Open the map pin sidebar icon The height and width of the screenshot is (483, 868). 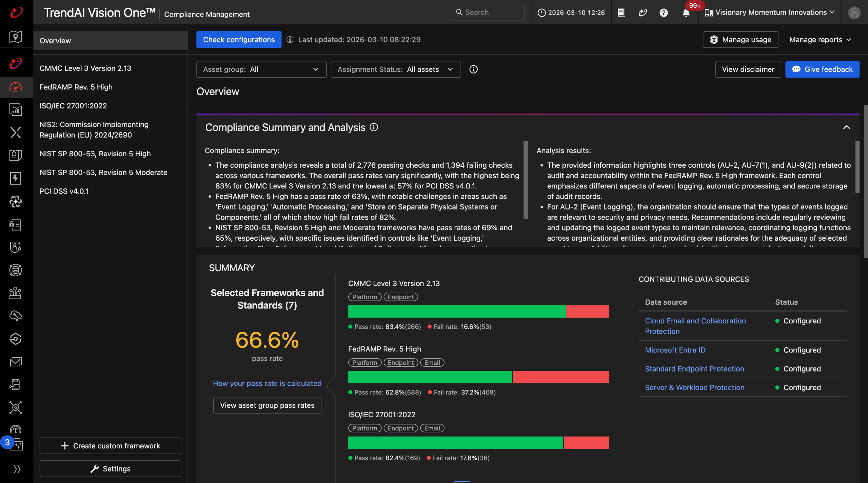coord(16,37)
